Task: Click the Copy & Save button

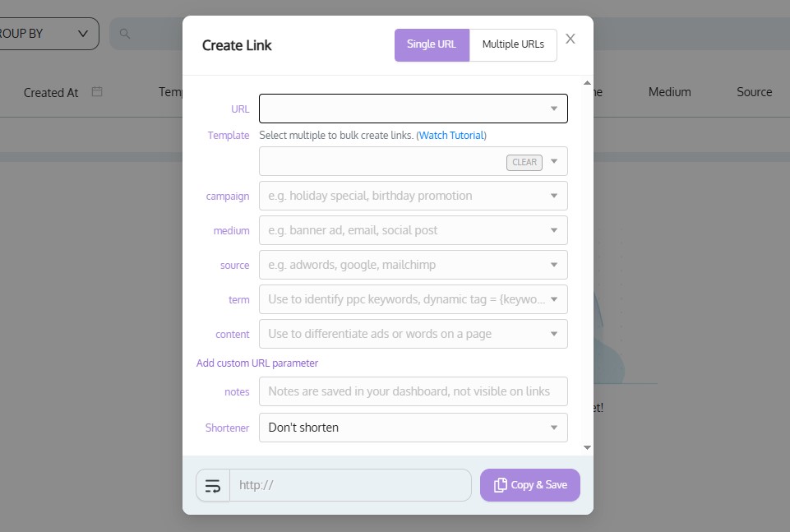Action: click(x=530, y=485)
